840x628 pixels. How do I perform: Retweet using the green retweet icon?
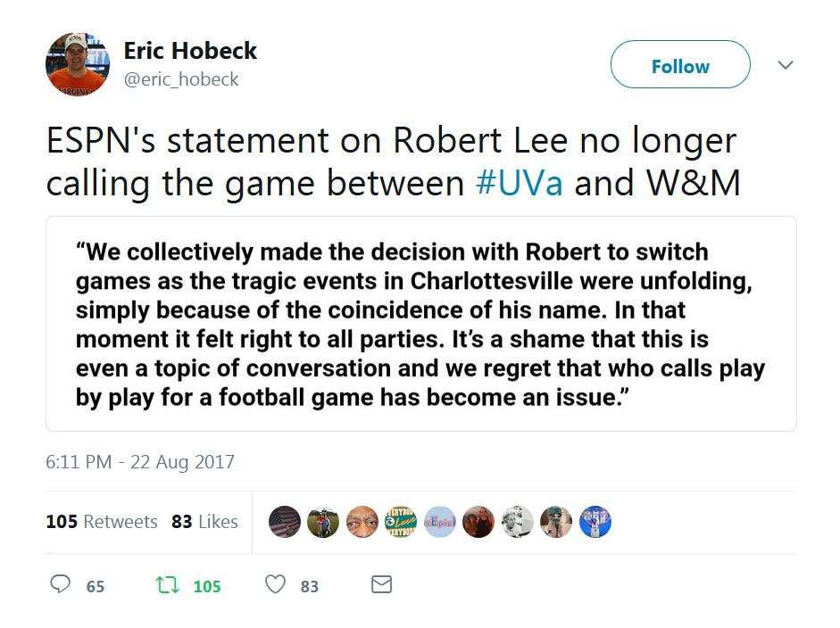tap(167, 584)
